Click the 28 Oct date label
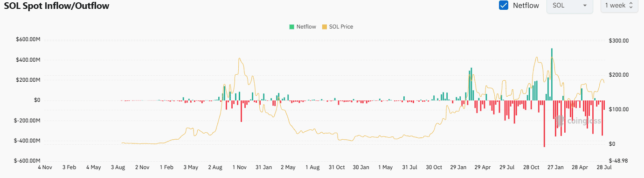Viewport: 644px width, 178px height. click(531, 167)
